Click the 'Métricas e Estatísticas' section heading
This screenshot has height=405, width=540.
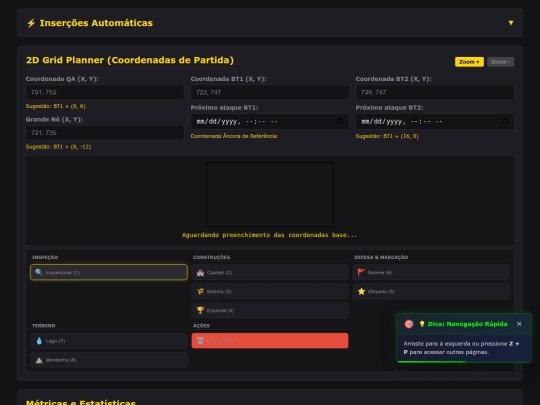point(81,402)
